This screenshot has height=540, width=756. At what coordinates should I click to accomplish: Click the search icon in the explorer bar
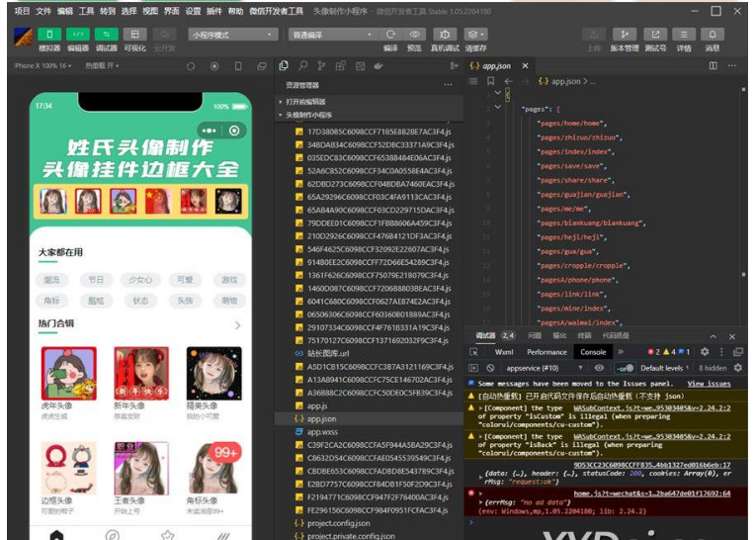(303, 66)
